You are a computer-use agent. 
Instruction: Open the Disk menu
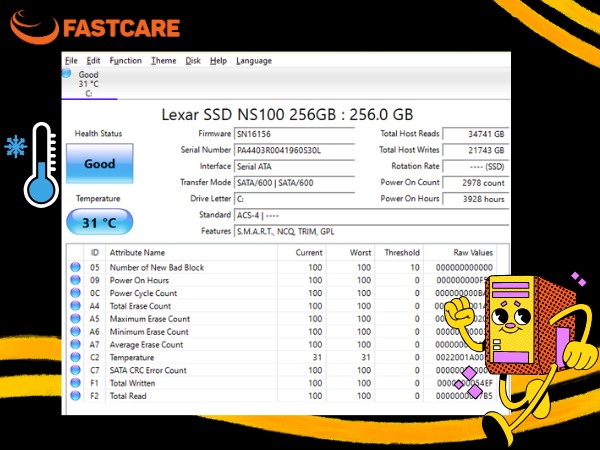193,60
